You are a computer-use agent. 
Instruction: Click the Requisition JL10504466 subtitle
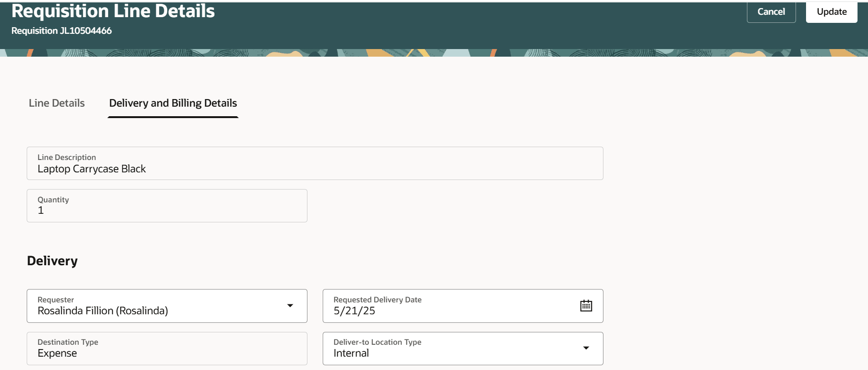pyautogui.click(x=61, y=30)
